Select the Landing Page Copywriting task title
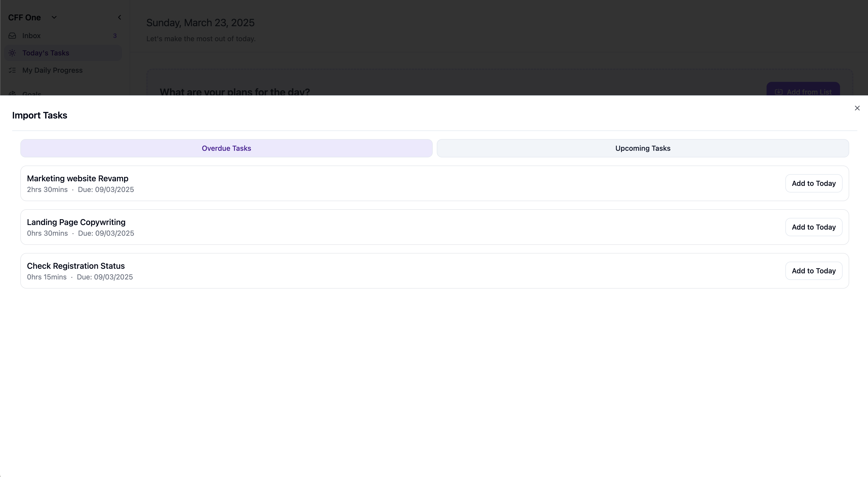The image size is (868, 477). [76, 222]
